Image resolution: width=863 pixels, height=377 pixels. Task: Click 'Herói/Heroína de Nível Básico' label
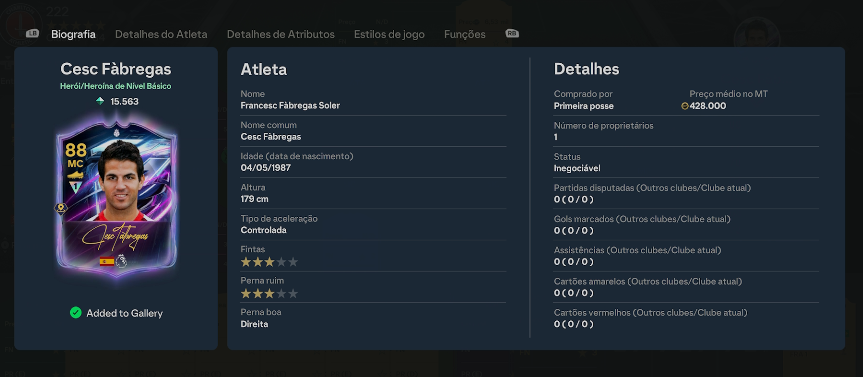point(116,86)
